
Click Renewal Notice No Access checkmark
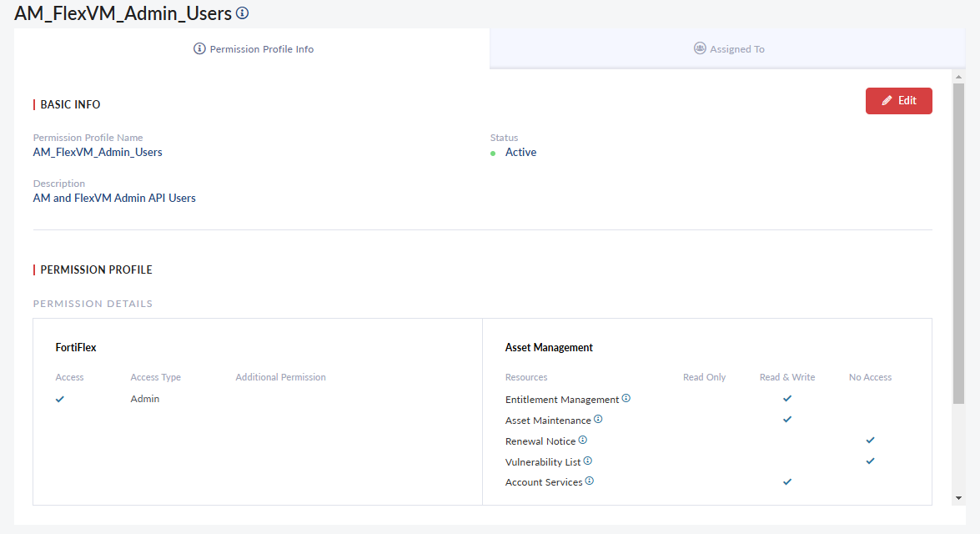[870, 441]
